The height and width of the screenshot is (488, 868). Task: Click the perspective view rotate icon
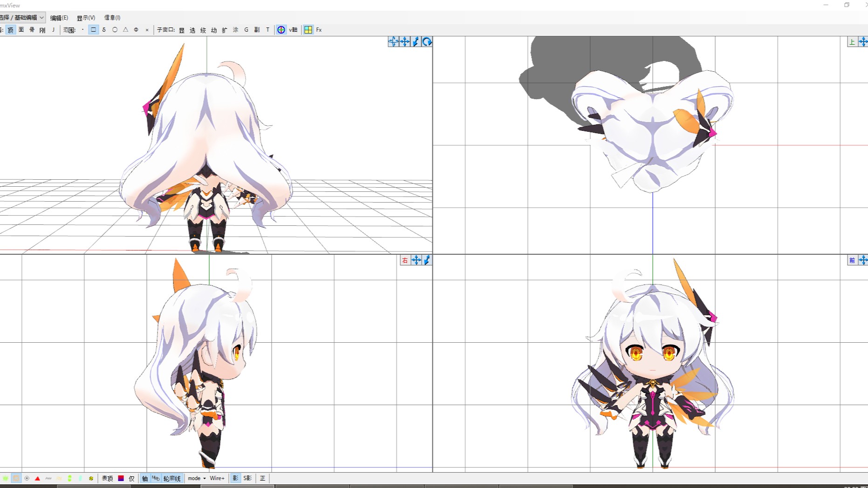[393, 42]
